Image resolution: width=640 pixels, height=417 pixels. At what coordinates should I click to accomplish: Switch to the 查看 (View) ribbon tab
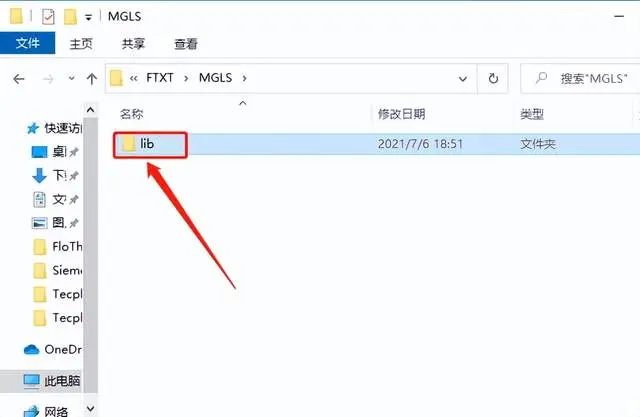click(186, 44)
